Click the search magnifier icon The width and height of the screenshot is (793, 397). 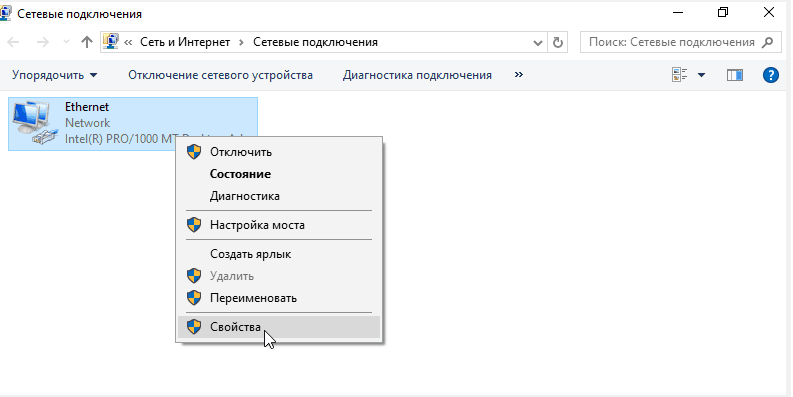point(767,42)
